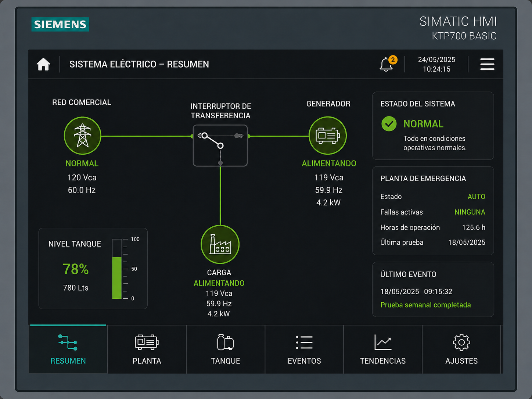Click the 60.0 Hz grid frequency

point(82,190)
